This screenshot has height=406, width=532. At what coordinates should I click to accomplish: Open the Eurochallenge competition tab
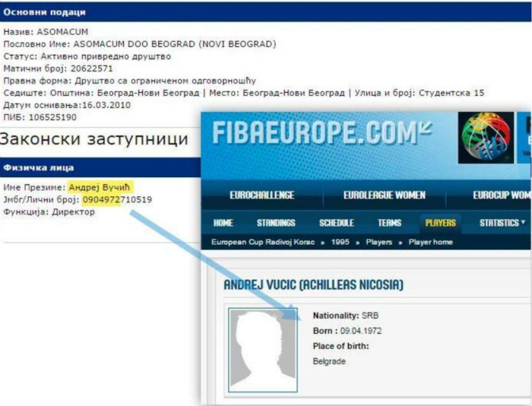(x=262, y=195)
